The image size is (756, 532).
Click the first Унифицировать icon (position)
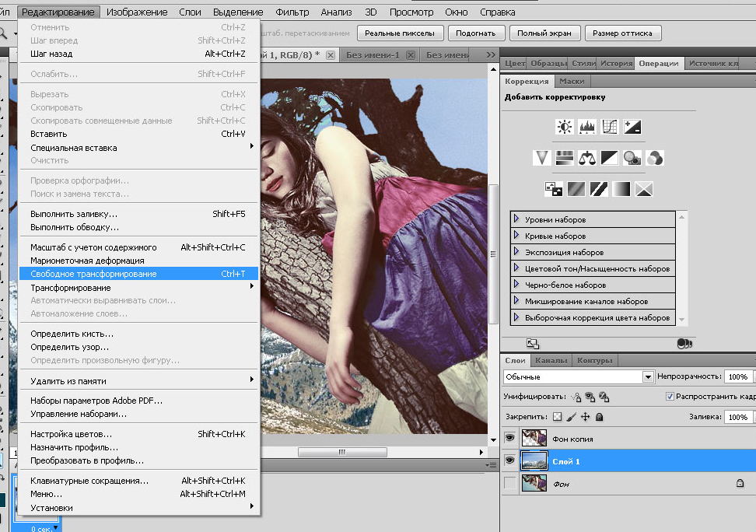(576, 397)
